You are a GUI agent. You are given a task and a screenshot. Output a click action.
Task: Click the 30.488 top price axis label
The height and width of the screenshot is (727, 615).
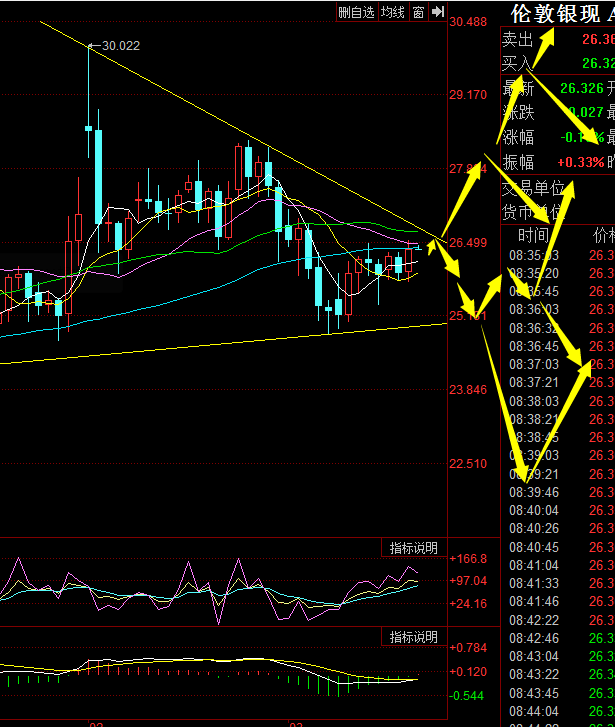click(x=468, y=22)
